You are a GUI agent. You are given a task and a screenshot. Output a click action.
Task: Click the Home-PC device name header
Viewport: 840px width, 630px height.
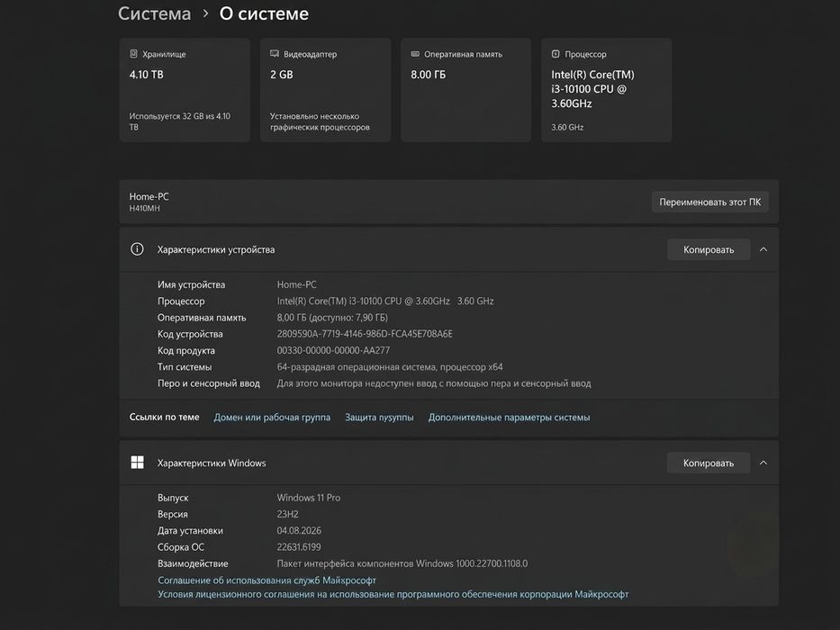pyautogui.click(x=149, y=196)
